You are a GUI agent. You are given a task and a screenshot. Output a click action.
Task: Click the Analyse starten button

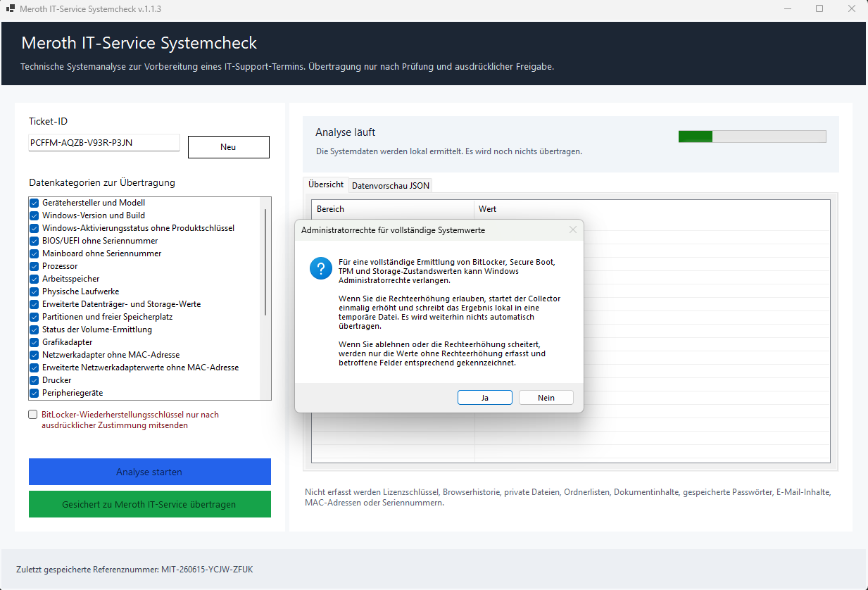(x=149, y=472)
